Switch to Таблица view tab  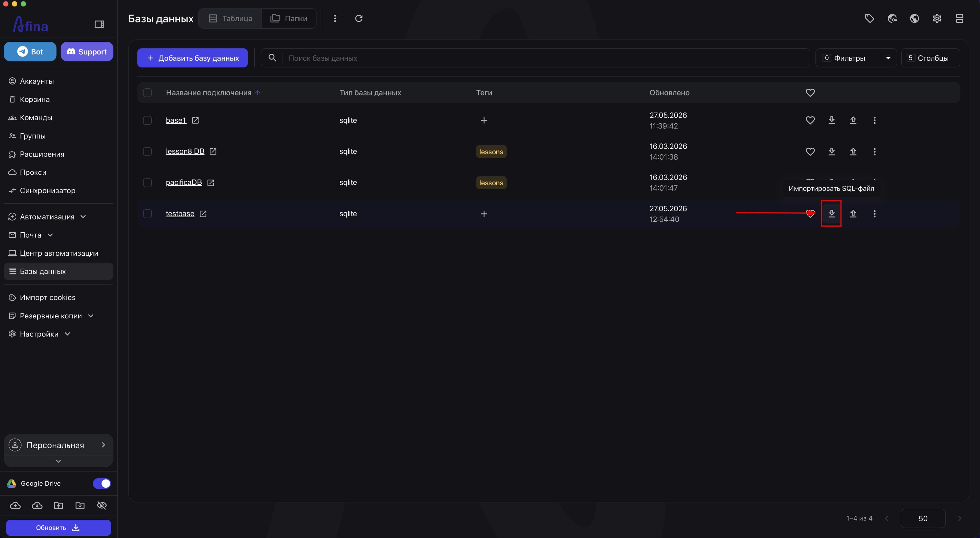(x=230, y=18)
